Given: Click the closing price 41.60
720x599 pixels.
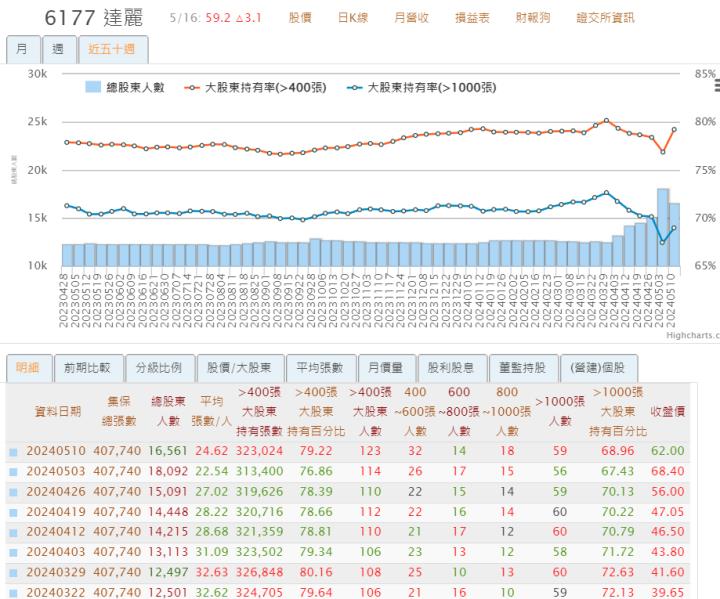Looking at the screenshot, I should point(667,572).
